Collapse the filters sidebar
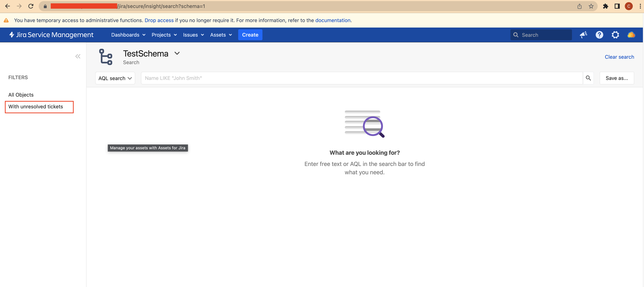 pyautogui.click(x=78, y=56)
